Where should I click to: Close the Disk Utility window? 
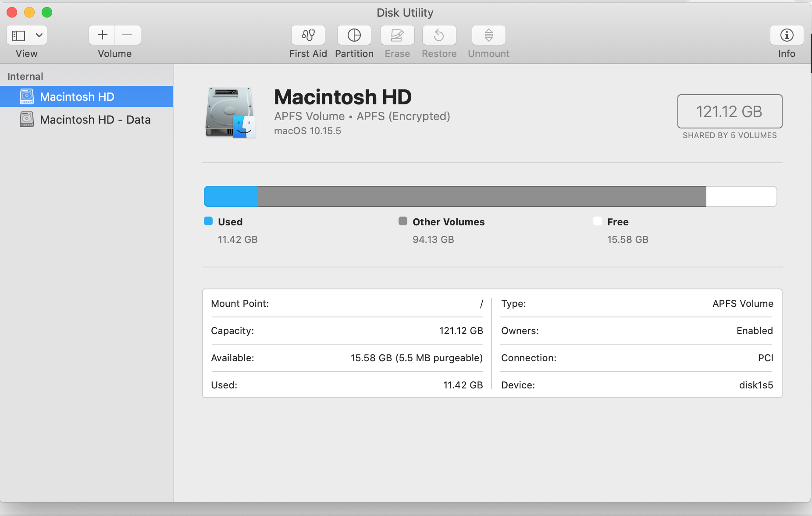[x=12, y=12]
